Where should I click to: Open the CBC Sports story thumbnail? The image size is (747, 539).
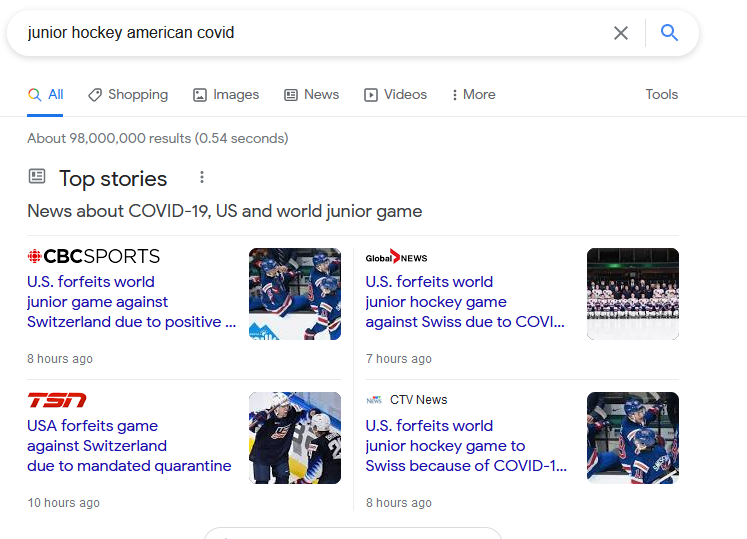pos(295,294)
